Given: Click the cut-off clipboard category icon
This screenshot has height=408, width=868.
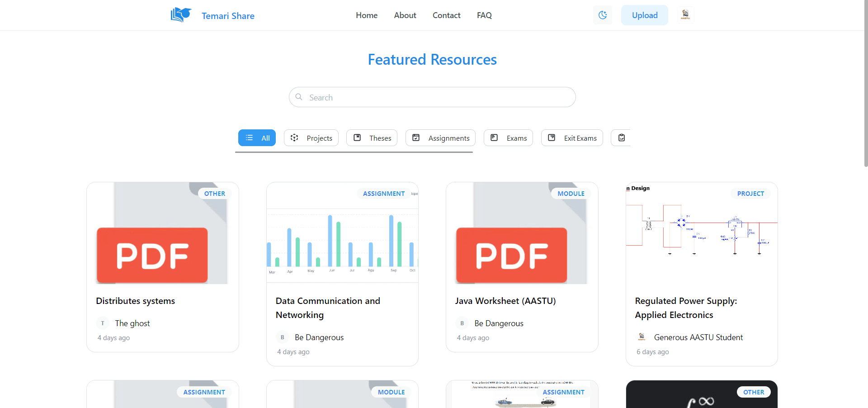Looking at the screenshot, I should 622,138.
